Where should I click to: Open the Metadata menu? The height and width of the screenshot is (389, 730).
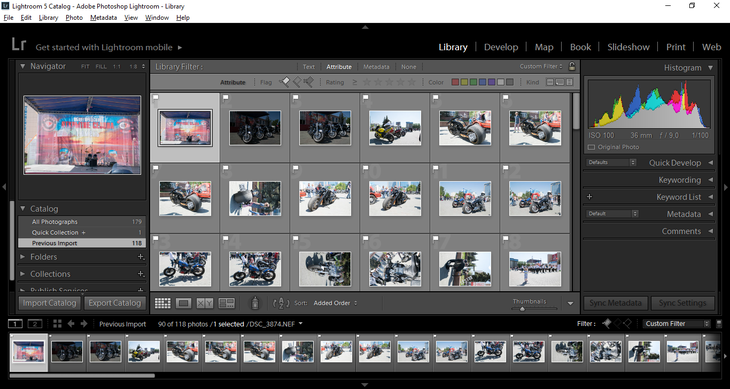pos(103,18)
